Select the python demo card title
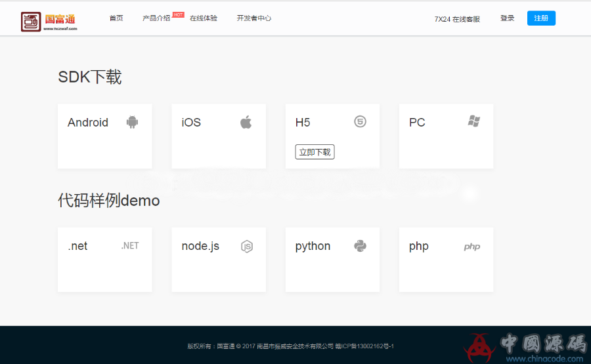This screenshot has width=591, height=364. [313, 246]
